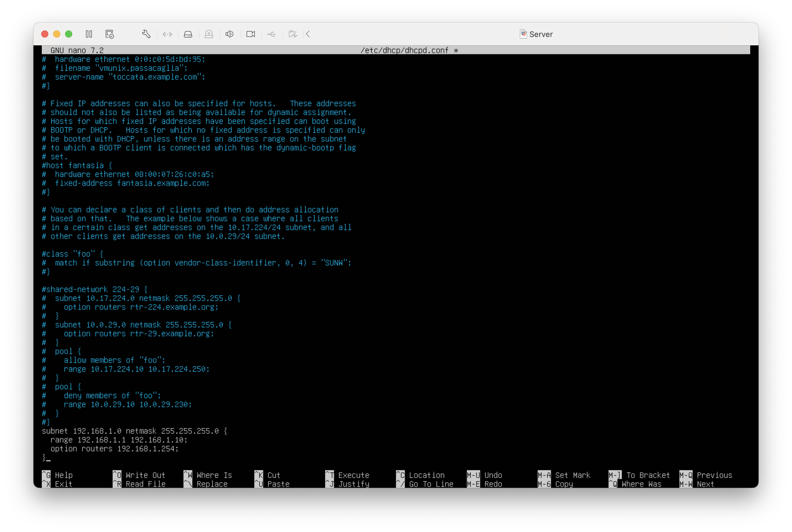The height and width of the screenshot is (532, 792).
Task: Click the subnet 192.168.1.0 line
Action: coord(134,431)
